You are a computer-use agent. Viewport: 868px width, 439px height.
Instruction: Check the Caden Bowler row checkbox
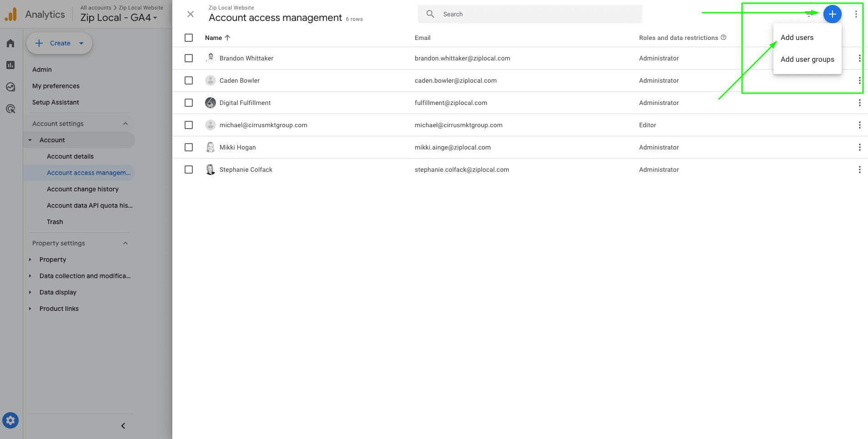tap(189, 80)
